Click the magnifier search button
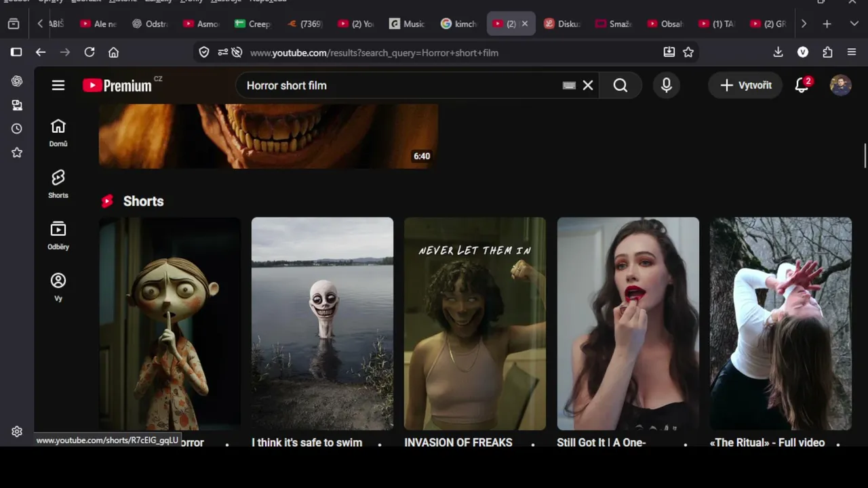 click(620, 85)
